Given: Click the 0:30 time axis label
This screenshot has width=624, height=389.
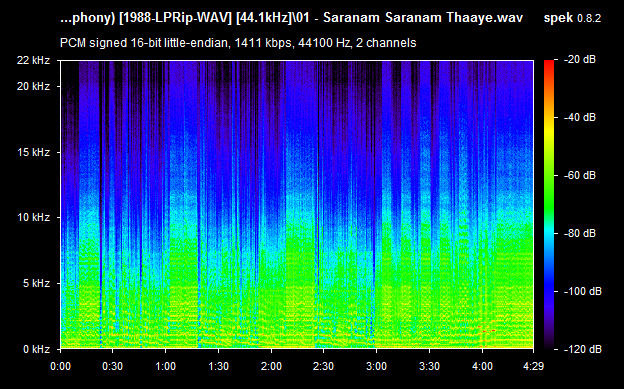Looking at the screenshot, I should pos(113,366).
